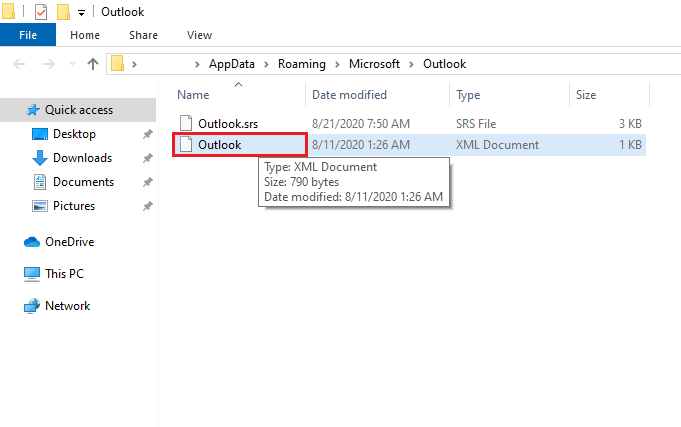
Task: Open the Recent locations dropdown arrow
Action: click(x=72, y=64)
